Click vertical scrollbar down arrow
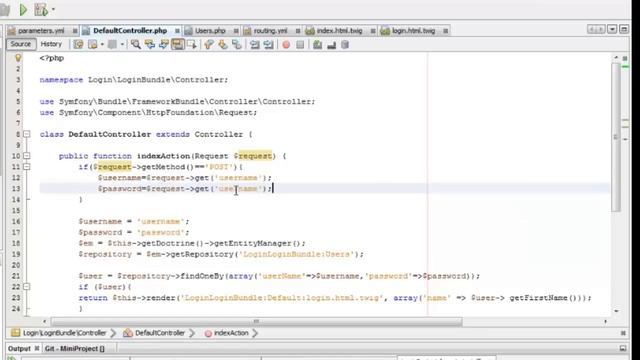The width and height of the screenshot is (640, 360). pyautogui.click(x=616, y=311)
